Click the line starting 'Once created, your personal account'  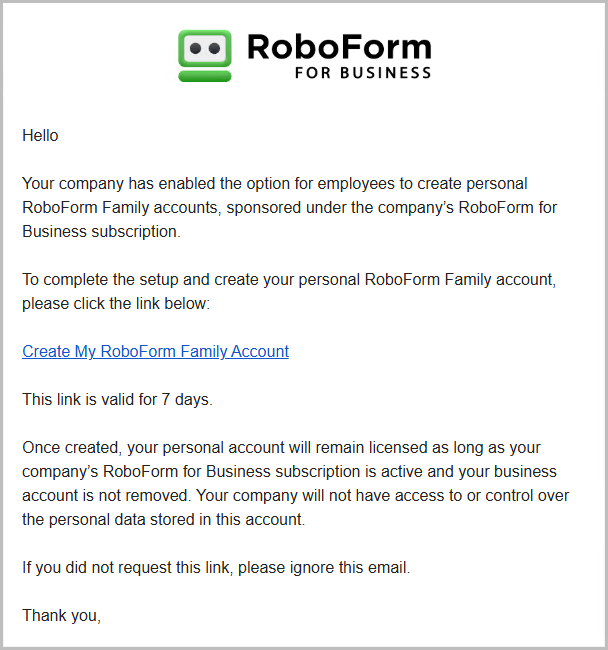click(x=281, y=448)
